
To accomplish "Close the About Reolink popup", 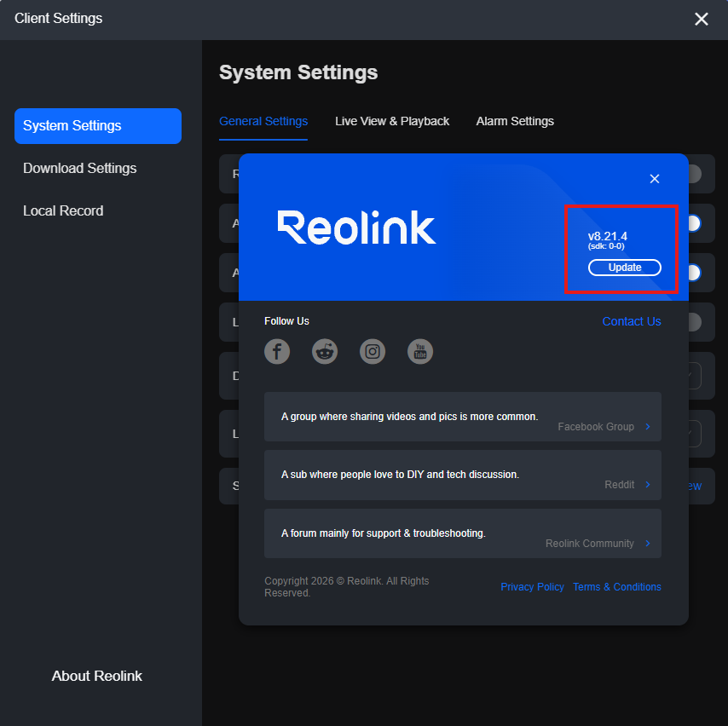I will (x=654, y=179).
